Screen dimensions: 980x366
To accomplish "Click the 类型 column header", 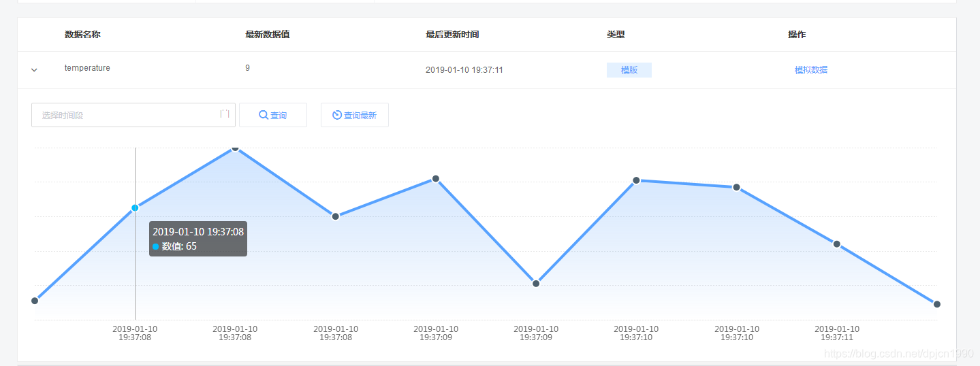I will pyautogui.click(x=616, y=35).
